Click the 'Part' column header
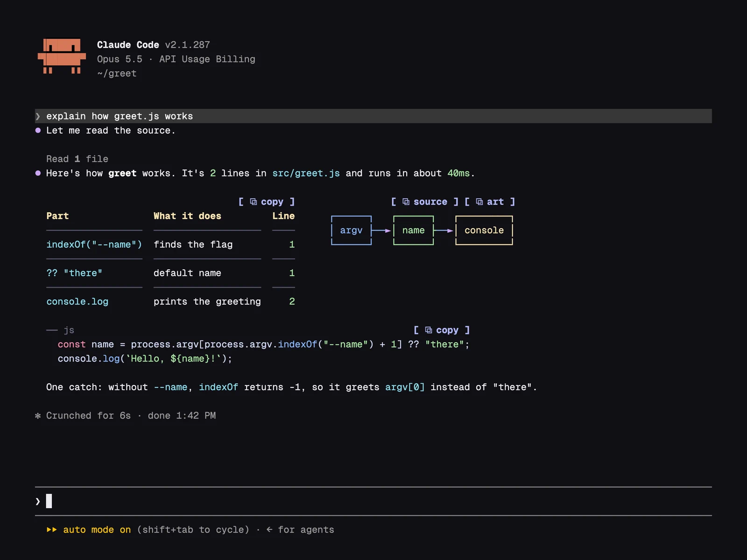 [57, 216]
